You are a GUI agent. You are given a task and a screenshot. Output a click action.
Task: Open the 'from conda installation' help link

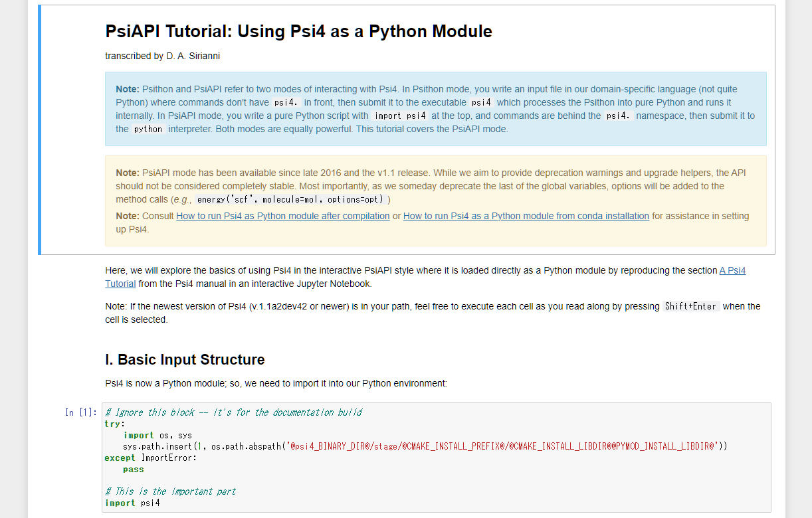click(x=526, y=216)
